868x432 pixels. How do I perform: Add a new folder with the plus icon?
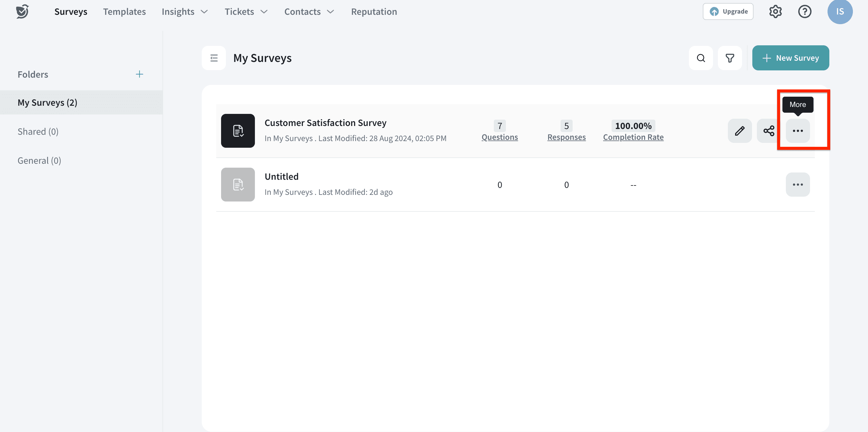(139, 74)
